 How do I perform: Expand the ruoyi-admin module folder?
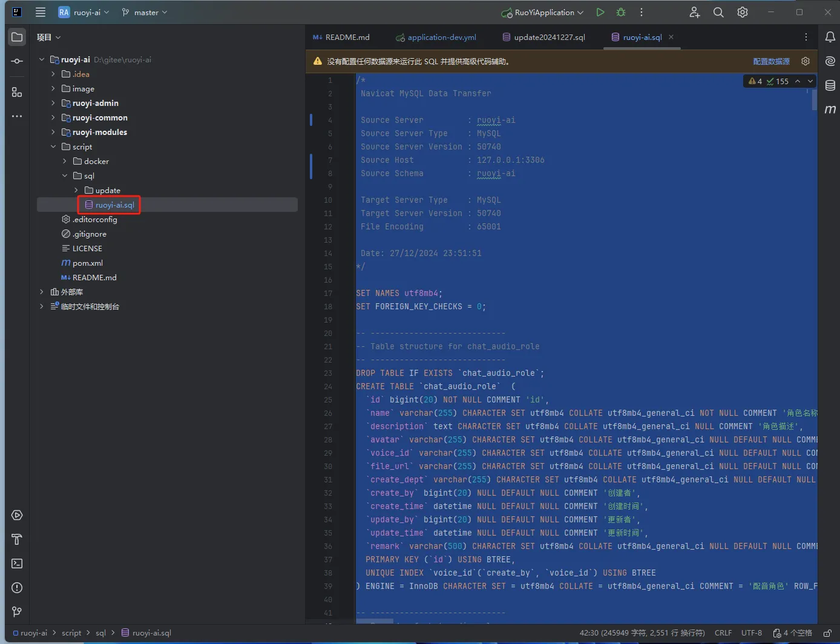pyautogui.click(x=53, y=103)
